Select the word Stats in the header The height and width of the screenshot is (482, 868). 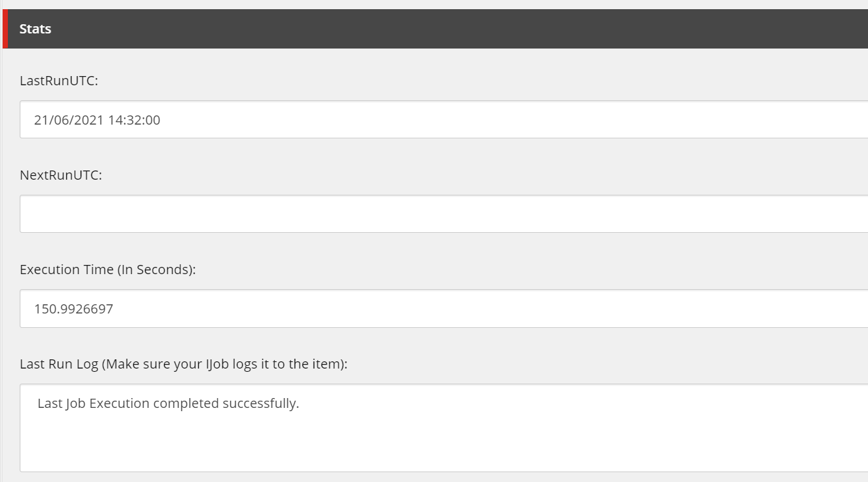click(x=35, y=29)
